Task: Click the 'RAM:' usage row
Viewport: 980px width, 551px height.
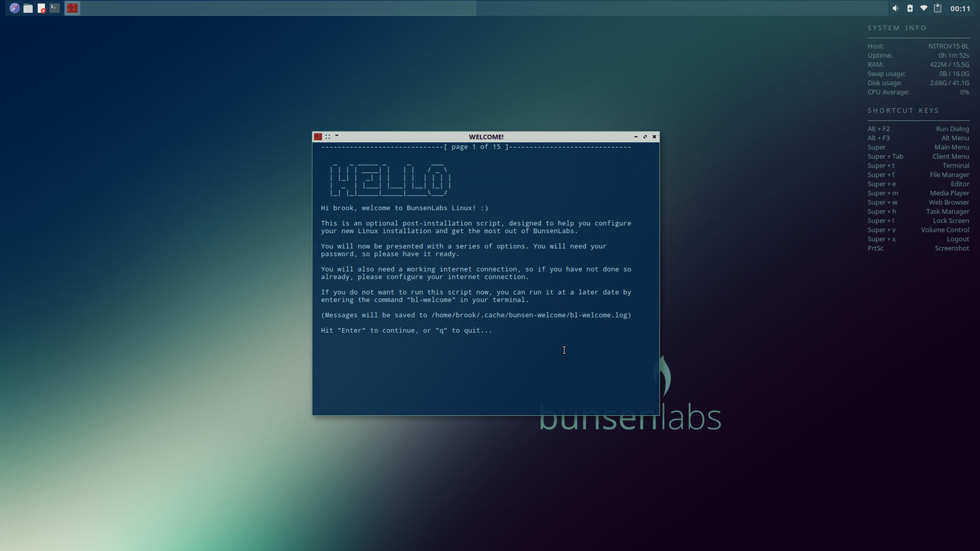Action: [x=918, y=65]
